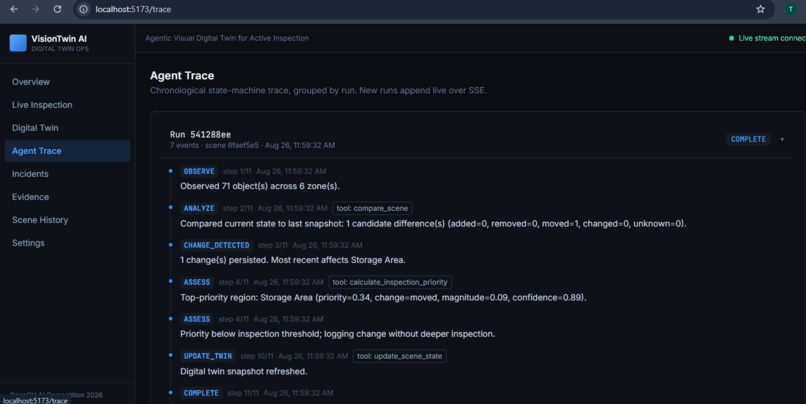Click the COMPLETE status badge on the run header
Screen dimensions: 806x404
748,139
